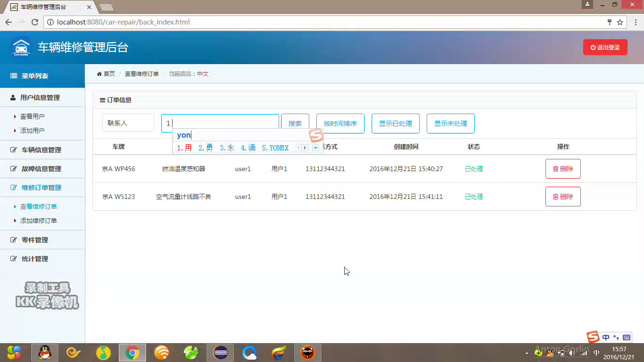Bookmark page with star icon
Image resolution: width=644 pixels, height=362 pixels.
(620, 22)
